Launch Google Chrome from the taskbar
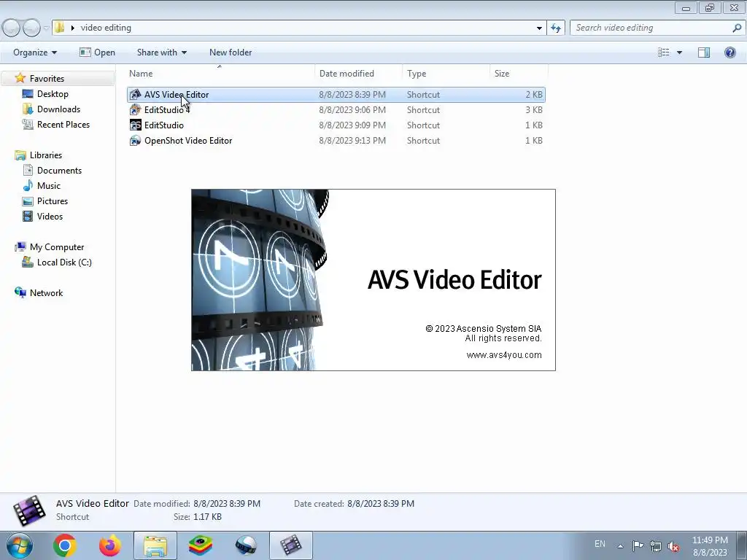Image resolution: width=747 pixels, height=560 pixels. [65, 545]
